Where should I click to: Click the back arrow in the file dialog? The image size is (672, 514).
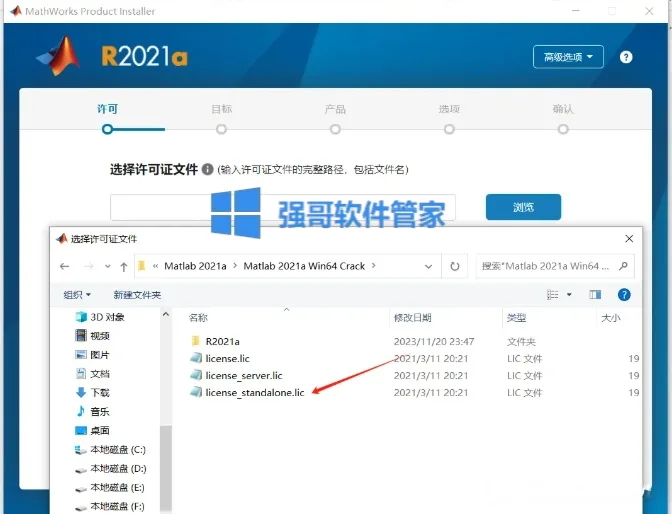click(x=65, y=266)
